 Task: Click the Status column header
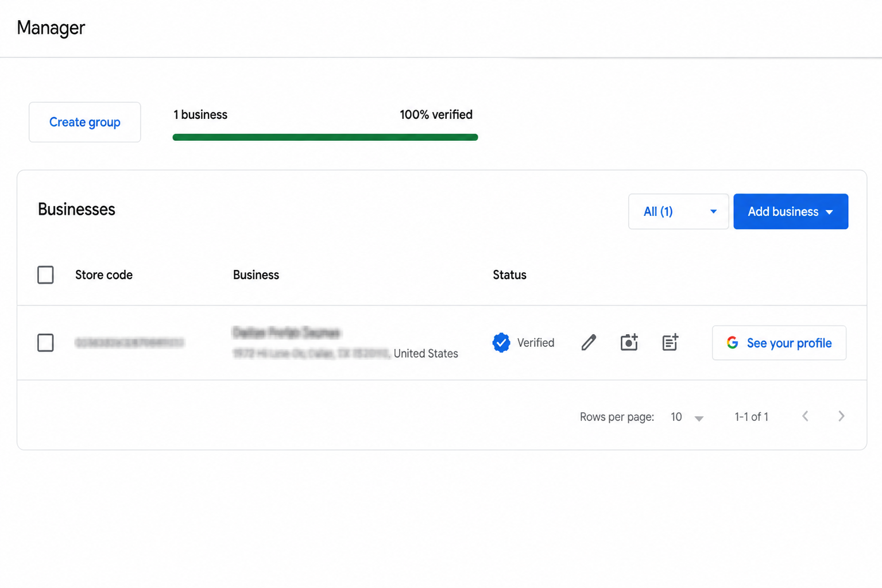(510, 275)
